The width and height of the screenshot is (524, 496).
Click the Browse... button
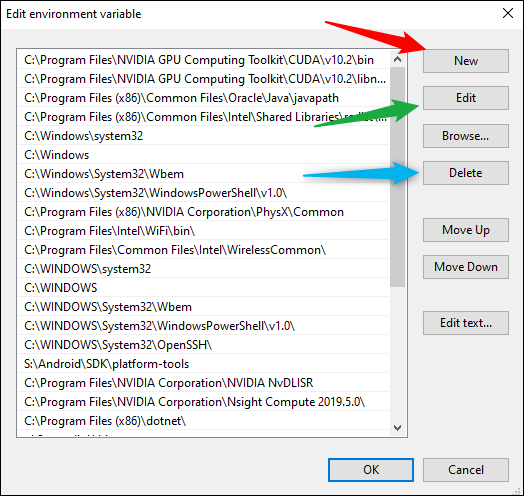click(466, 136)
